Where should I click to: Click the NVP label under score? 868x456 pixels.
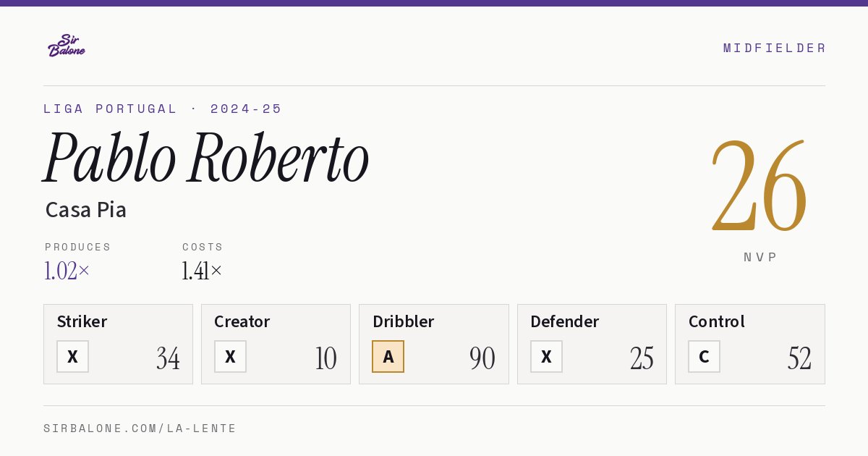[760, 257]
